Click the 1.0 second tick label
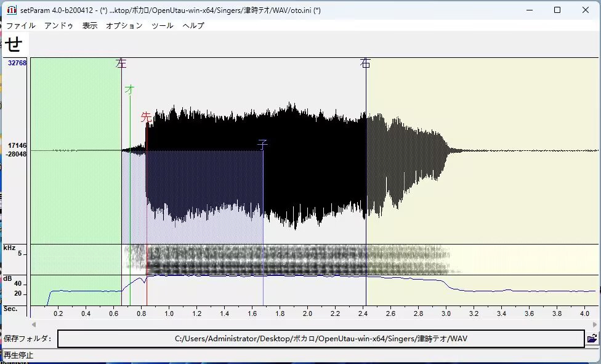The height and width of the screenshot is (364, 601). click(169, 313)
